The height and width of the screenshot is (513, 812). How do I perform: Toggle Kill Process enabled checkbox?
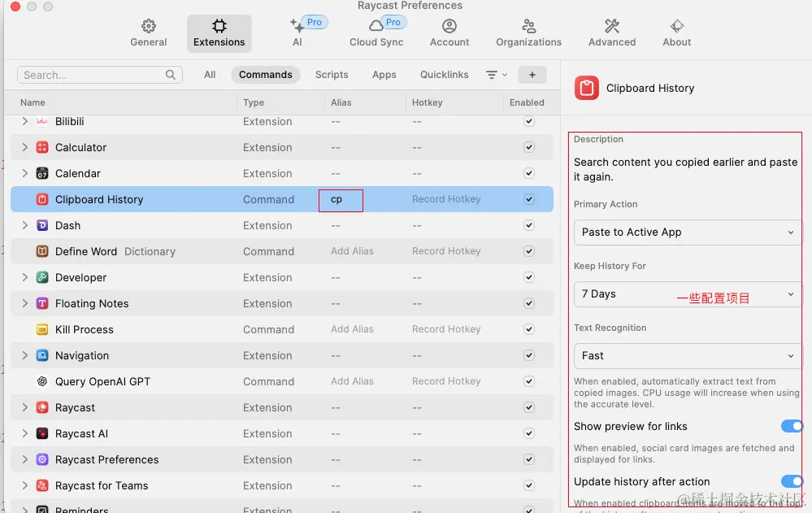pyautogui.click(x=528, y=329)
